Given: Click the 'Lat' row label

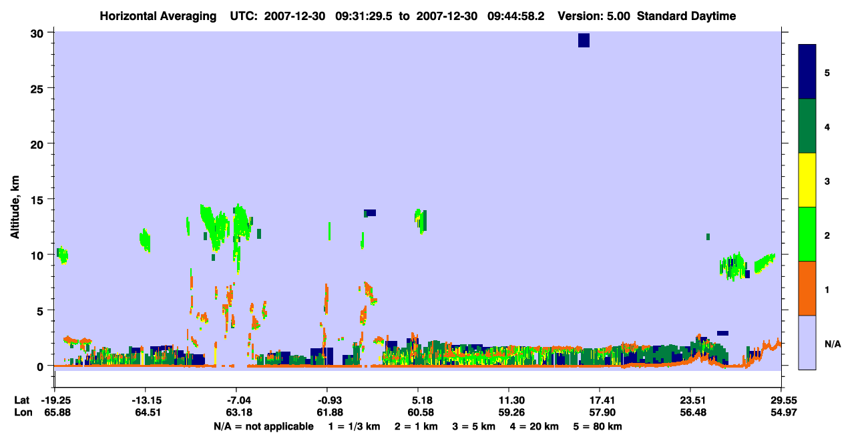Looking at the screenshot, I should point(21,400).
